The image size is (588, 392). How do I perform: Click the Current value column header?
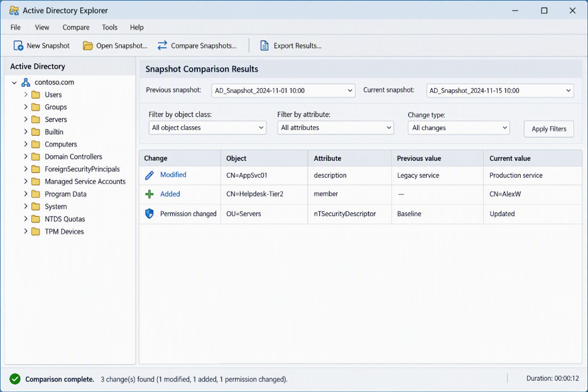pyautogui.click(x=533, y=158)
